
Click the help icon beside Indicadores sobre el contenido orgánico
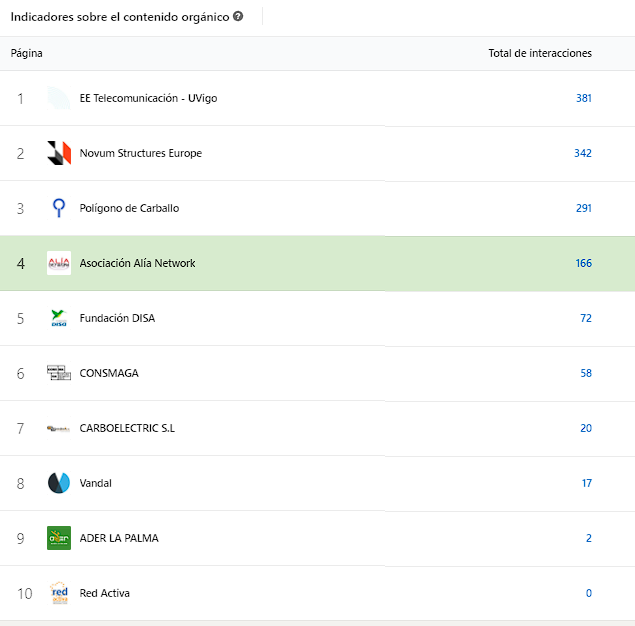coord(238,16)
